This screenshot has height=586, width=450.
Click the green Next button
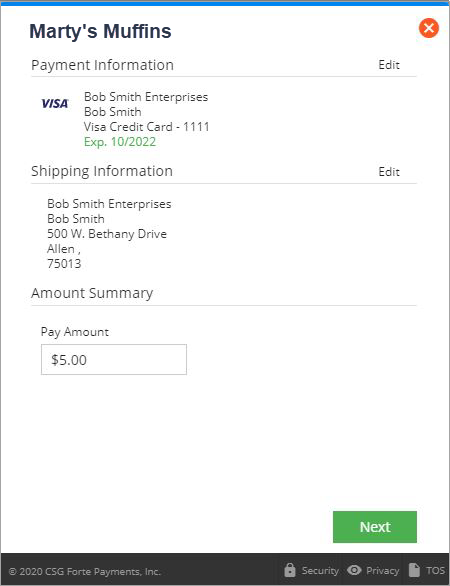point(375,527)
